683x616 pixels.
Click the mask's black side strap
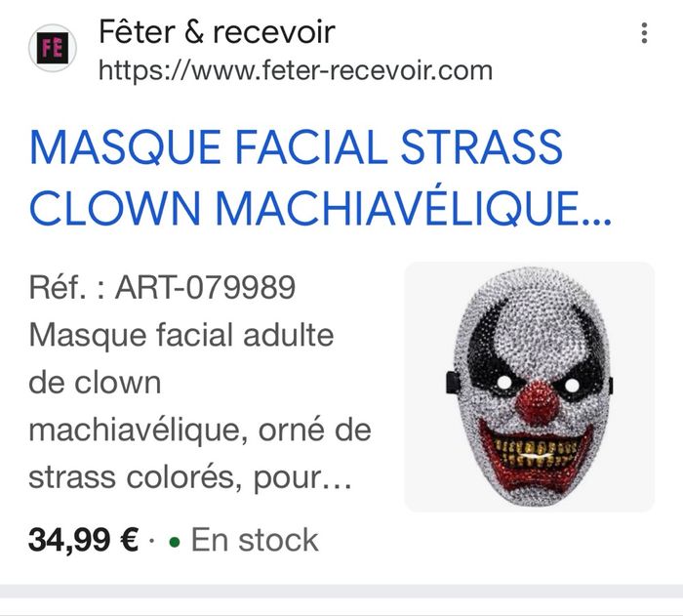[x=453, y=383]
